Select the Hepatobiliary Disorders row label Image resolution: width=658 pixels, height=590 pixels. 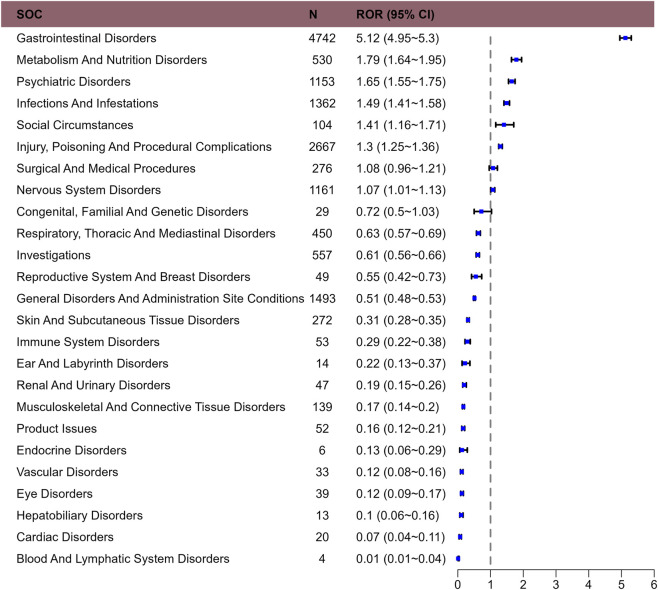pyautogui.click(x=80, y=515)
